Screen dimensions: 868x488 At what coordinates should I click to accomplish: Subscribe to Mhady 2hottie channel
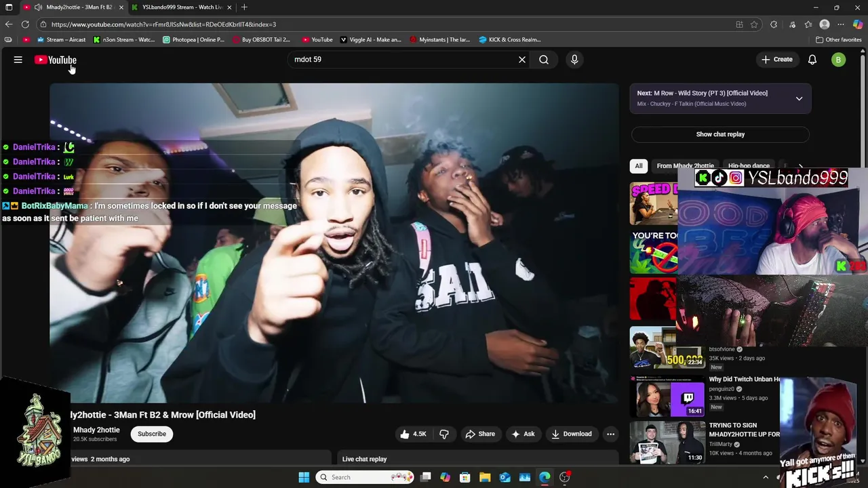coord(152,434)
